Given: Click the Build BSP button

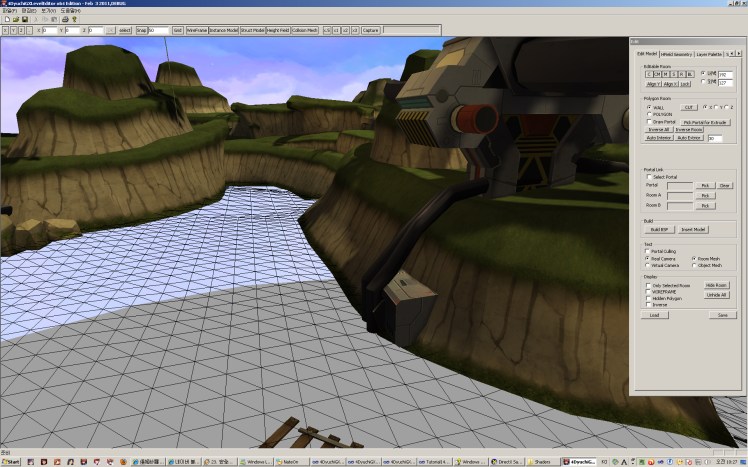Looking at the screenshot, I should (x=658, y=229).
